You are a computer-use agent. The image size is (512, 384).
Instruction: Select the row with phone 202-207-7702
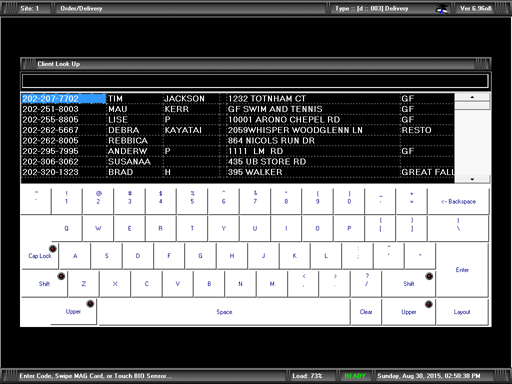238,99
